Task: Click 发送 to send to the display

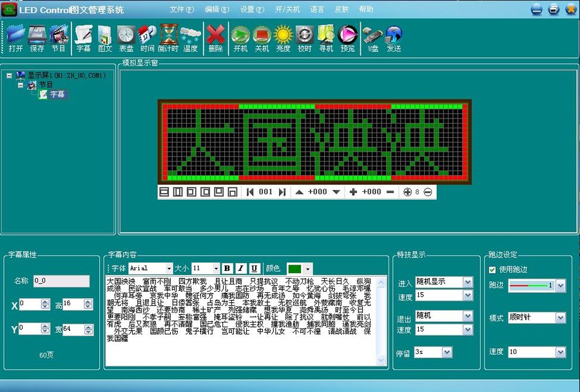Action: 394,38
